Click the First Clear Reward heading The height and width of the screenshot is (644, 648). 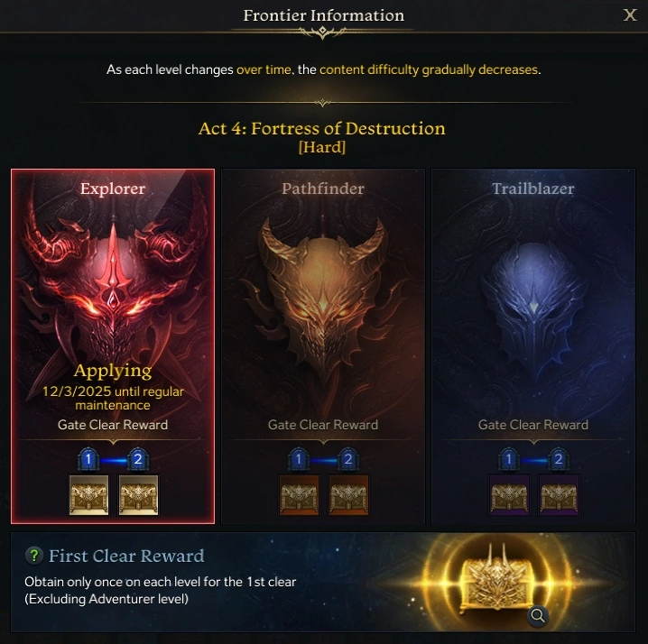[126, 556]
